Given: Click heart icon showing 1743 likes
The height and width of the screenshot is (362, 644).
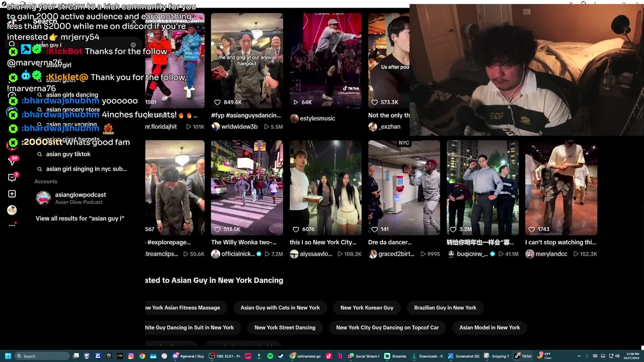Looking at the screenshot, I should click(x=531, y=229).
